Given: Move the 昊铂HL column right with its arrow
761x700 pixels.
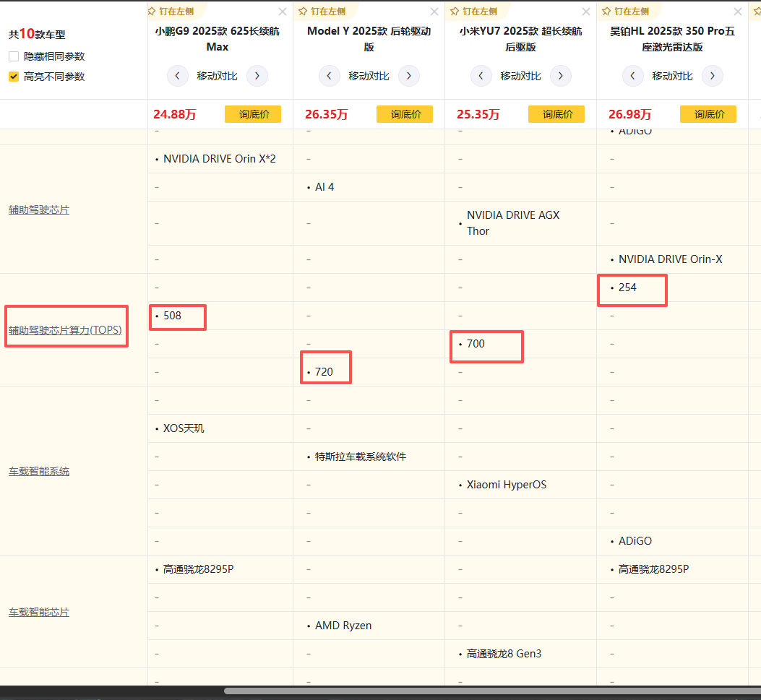Looking at the screenshot, I should (713, 76).
